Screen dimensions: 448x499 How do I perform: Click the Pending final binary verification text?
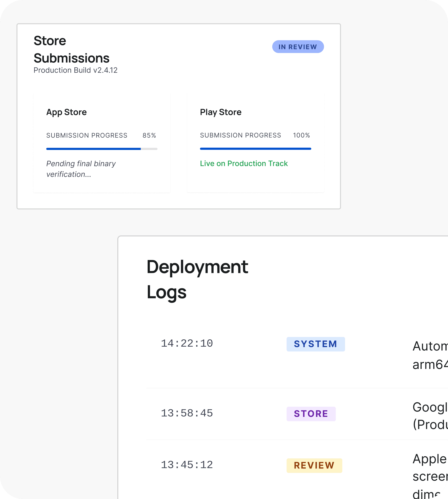tap(81, 169)
